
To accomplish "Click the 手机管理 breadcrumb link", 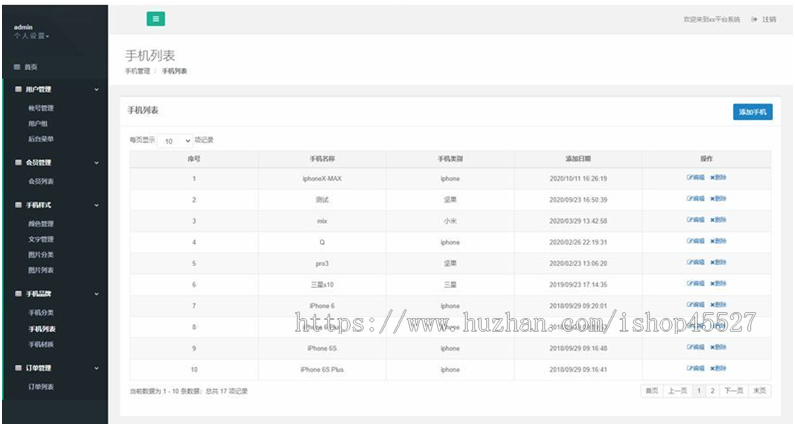I will [x=137, y=72].
